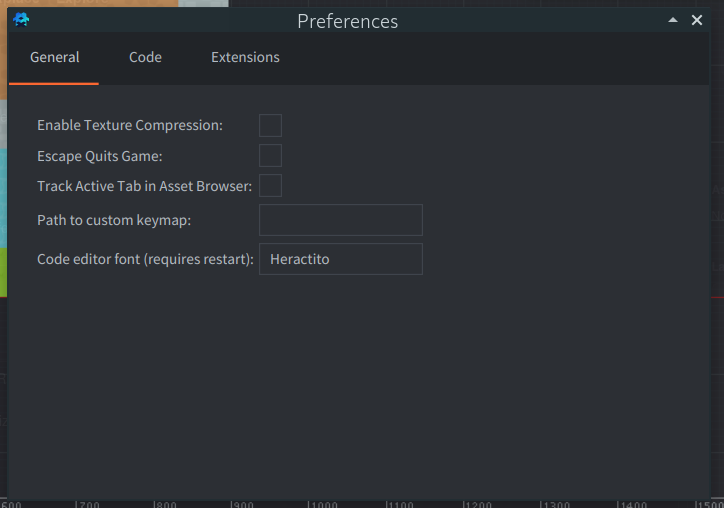
Task: Open the Code preferences tab
Action: click(145, 58)
